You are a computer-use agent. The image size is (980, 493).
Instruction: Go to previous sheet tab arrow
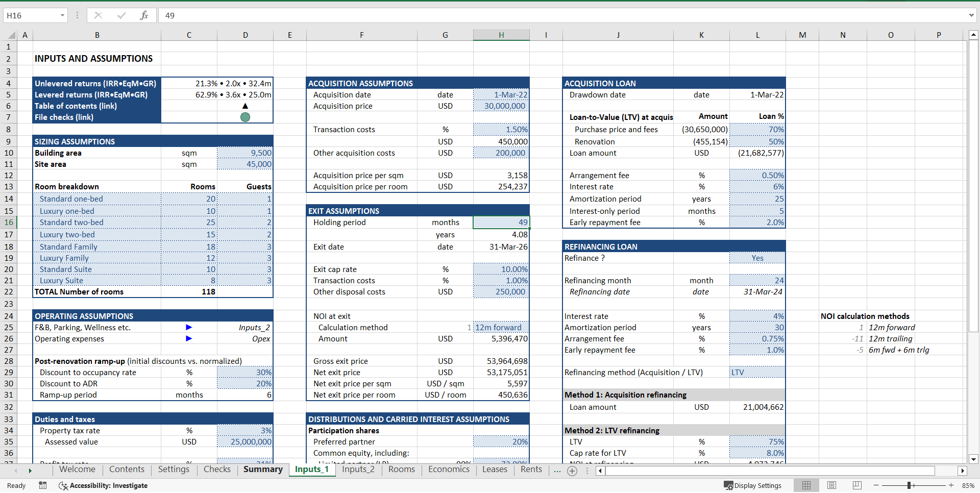pos(16,471)
